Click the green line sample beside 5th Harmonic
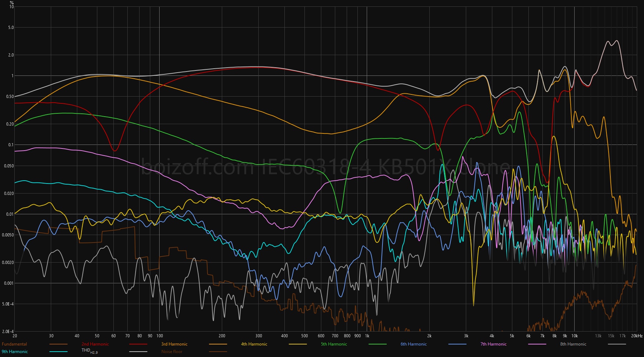Screen dimensions: 644x357 coord(377,344)
